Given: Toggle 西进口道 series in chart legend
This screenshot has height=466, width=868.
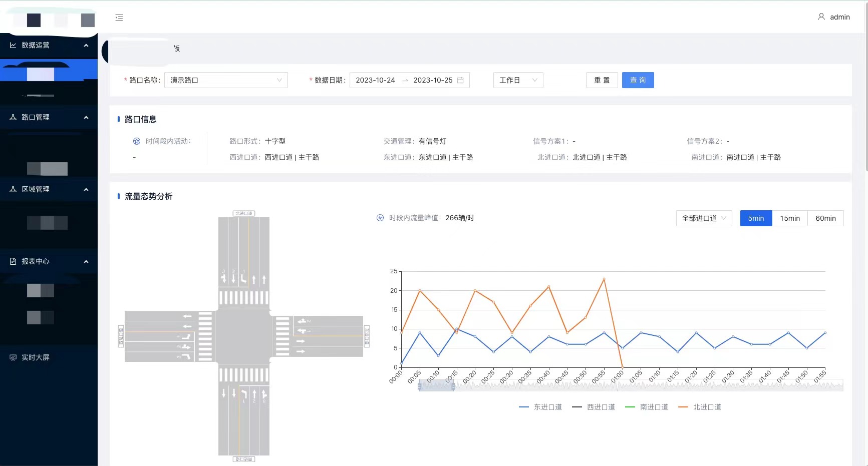Looking at the screenshot, I should (x=594, y=407).
